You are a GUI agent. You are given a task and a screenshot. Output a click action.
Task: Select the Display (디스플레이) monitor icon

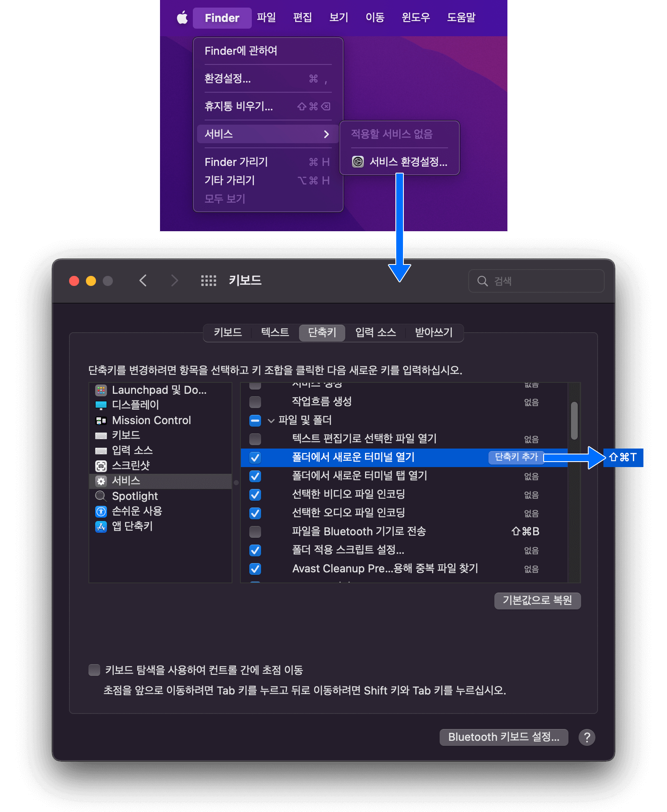[x=101, y=405]
